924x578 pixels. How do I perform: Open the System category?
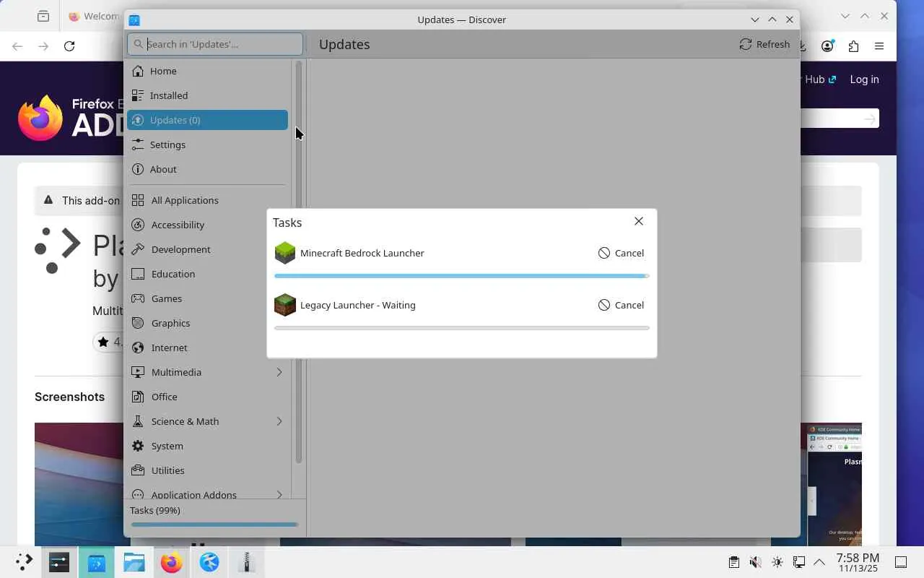(207, 446)
